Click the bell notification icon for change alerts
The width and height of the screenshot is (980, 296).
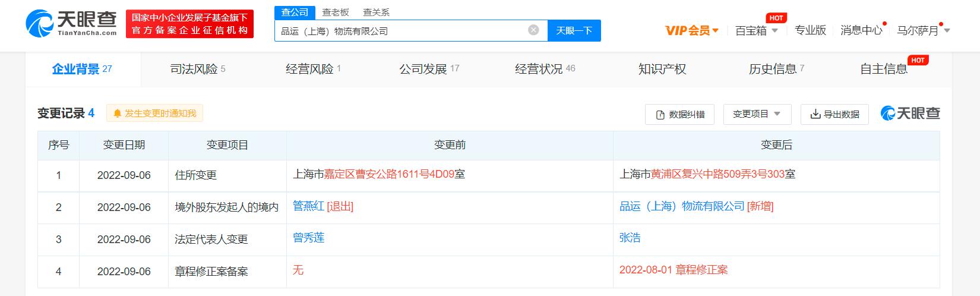(117, 113)
